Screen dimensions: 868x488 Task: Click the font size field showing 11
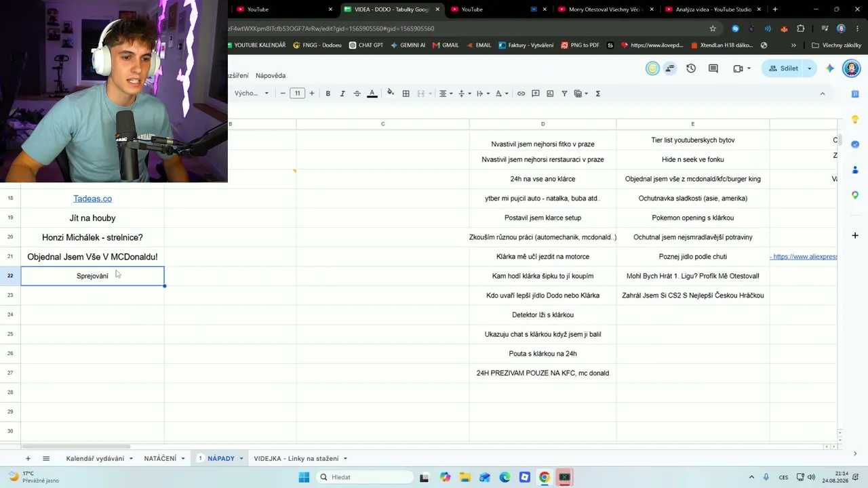point(297,94)
